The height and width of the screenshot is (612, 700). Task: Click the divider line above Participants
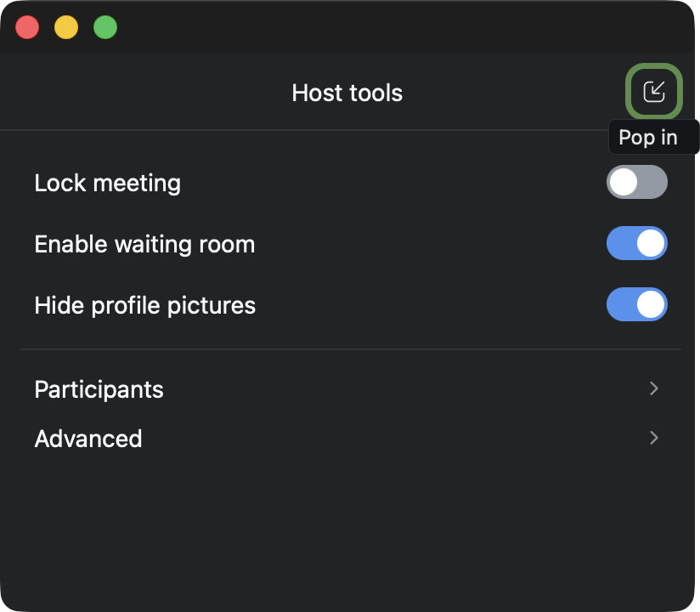point(350,349)
